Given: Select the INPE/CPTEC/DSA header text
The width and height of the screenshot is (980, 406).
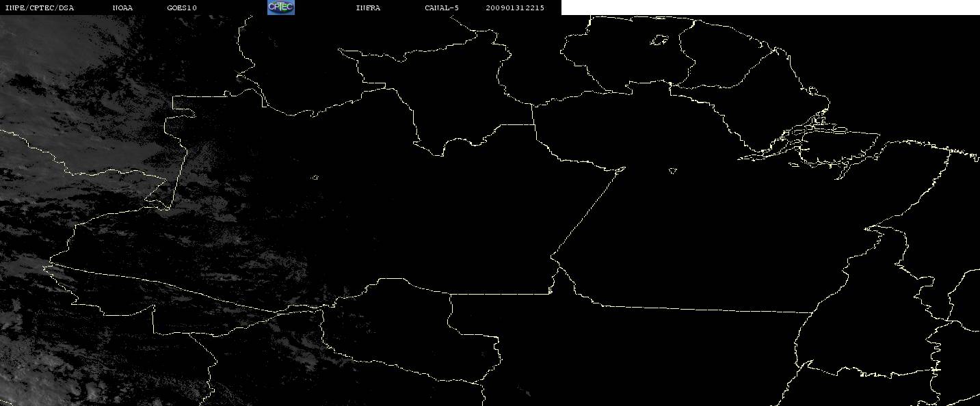Looking at the screenshot, I should coord(39,8).
